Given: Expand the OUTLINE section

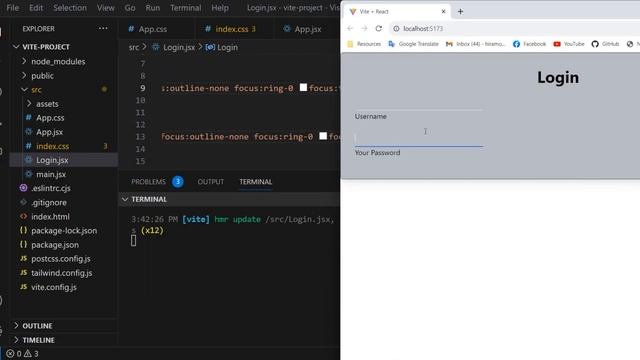Looking at the screenshot, I should (x=37, y=326).
